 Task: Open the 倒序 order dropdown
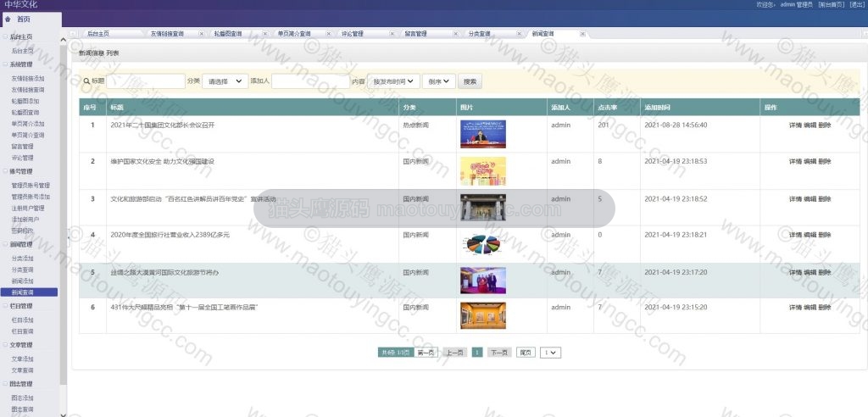pos(439,81)
